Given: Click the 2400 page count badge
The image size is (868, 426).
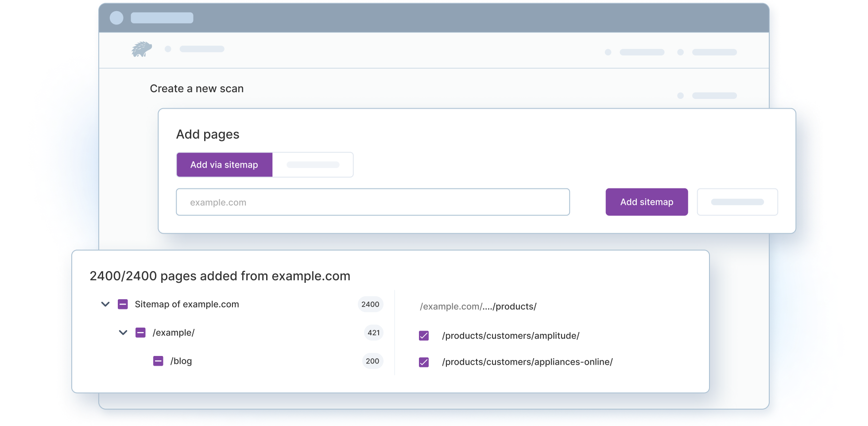Looking at the screenshot, I should tap(370, 304).
